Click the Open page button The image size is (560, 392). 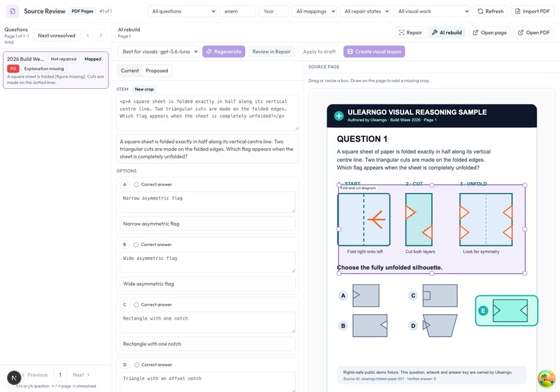(490, 33)
